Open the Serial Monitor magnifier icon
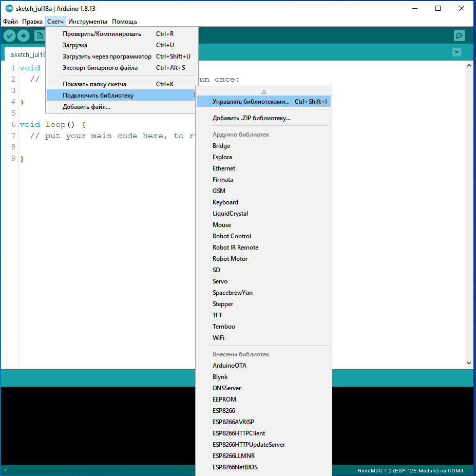 tap(459, 35)
